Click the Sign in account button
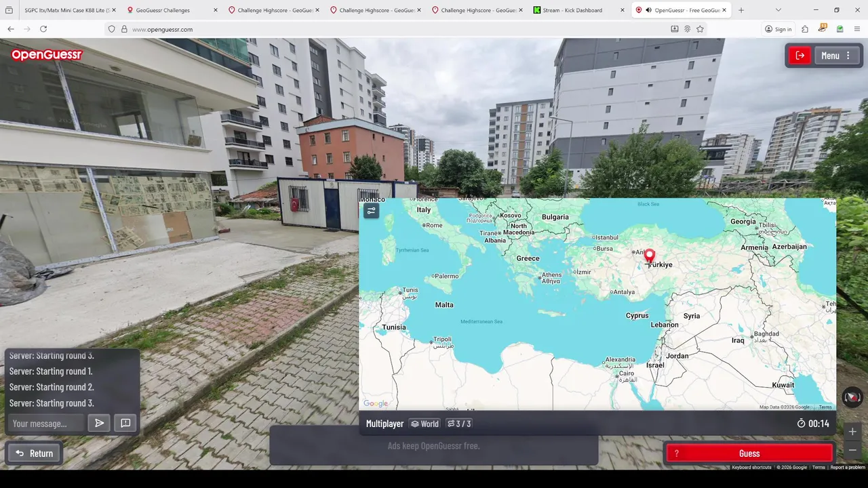This screenshot has height=488, width=868. (778, 29)
